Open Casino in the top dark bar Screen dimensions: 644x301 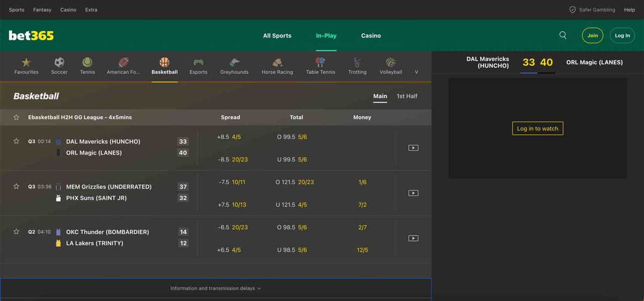coord(68,10)
